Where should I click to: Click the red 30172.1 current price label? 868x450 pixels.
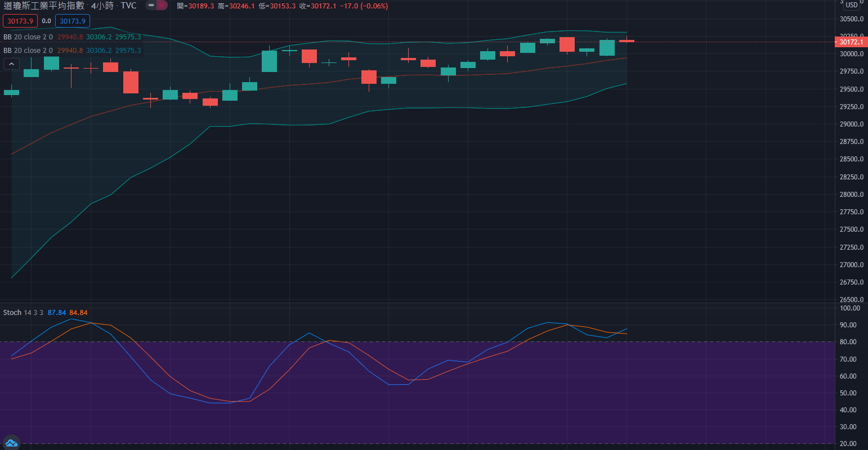(x=851, y=42)
